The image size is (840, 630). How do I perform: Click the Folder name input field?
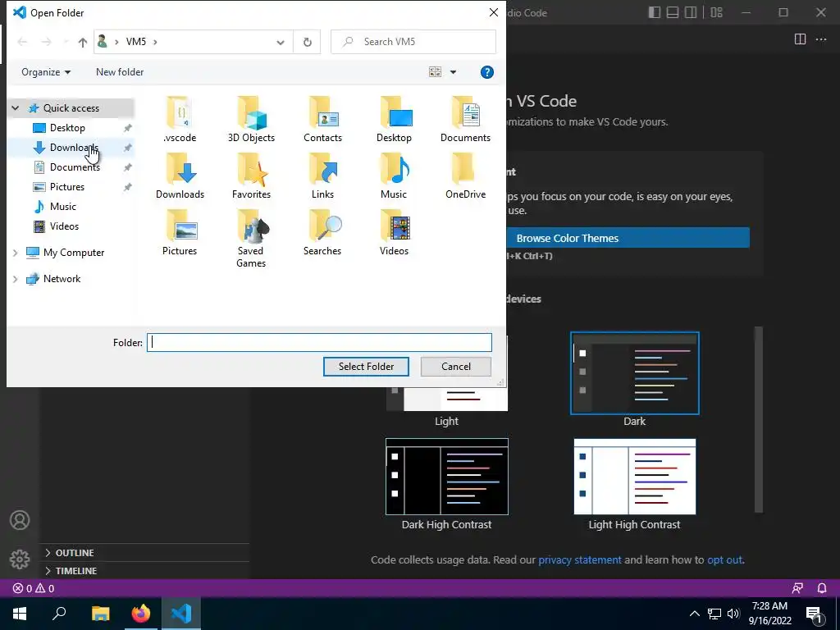tap(319, 342)
